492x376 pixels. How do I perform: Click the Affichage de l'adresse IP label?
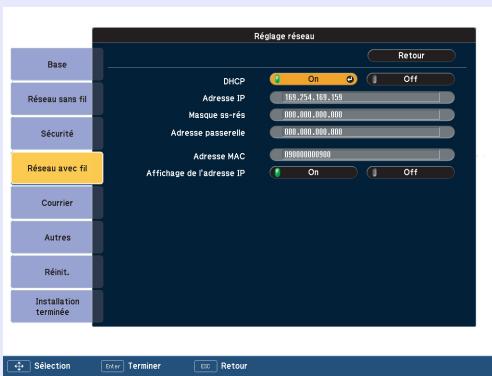(196, 173)
